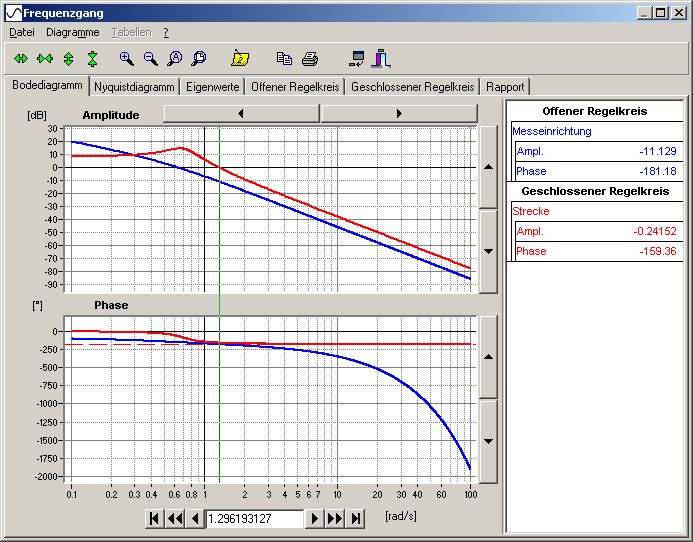Click the window with return arrow icon
693x542 pixels.
(x=357, y=58)
